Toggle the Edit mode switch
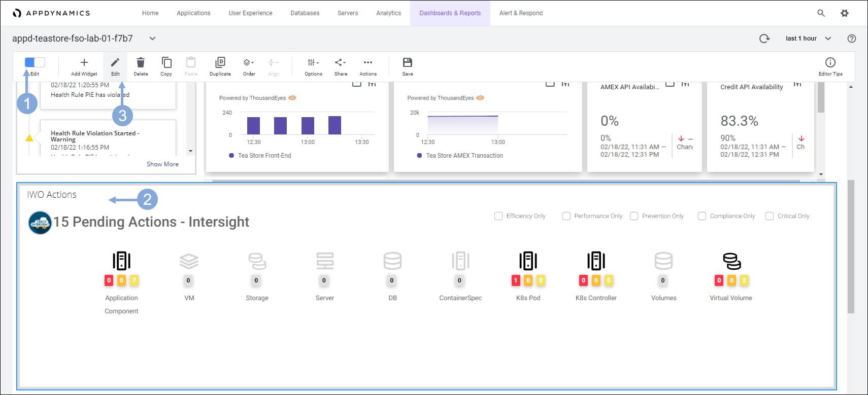 coord(35,62)
